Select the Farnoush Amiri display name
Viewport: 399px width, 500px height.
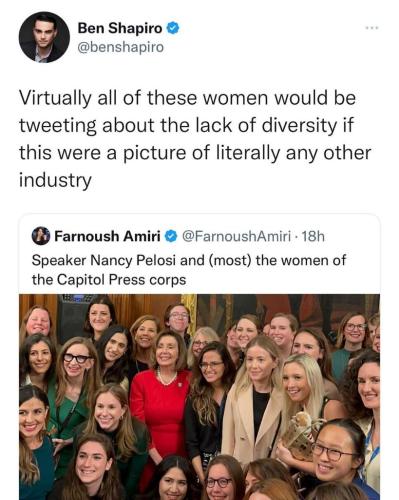pos(108,236)
